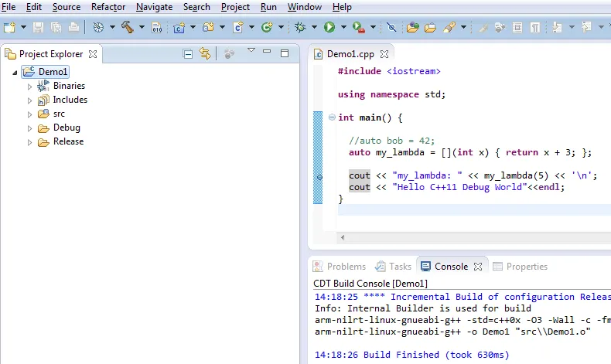
Task: Click the External Tools run icon
Action: point(359,27)
